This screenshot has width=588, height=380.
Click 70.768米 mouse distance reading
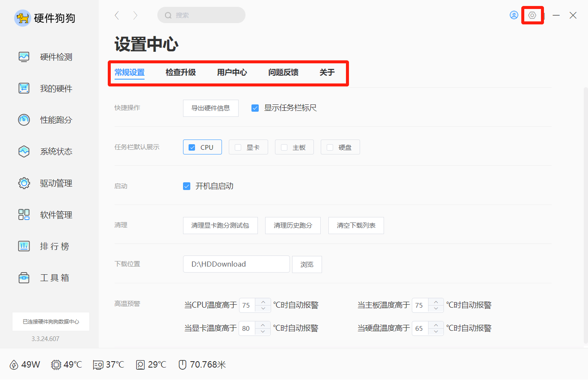(x=208, y=365)
